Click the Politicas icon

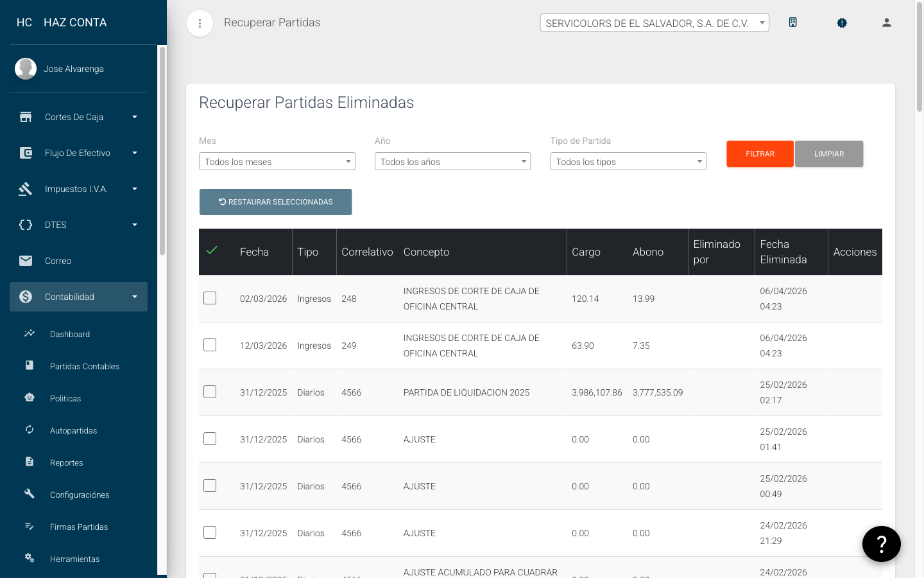(x=30, y=398)
